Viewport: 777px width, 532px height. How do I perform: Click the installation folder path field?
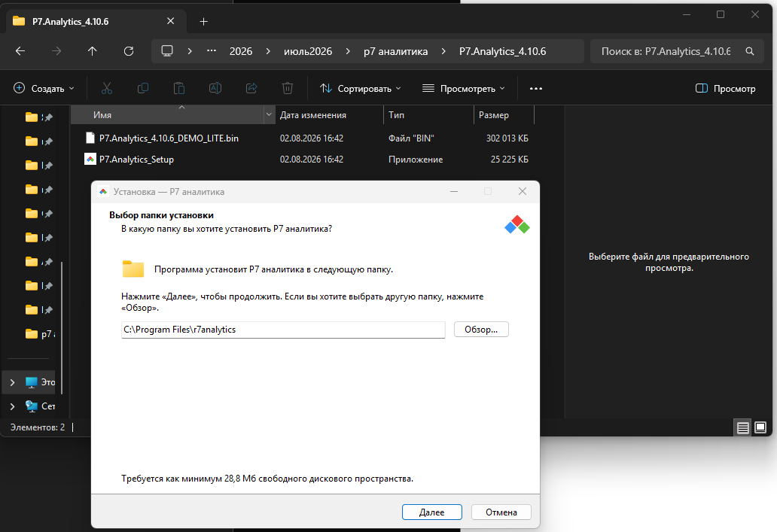283,330
